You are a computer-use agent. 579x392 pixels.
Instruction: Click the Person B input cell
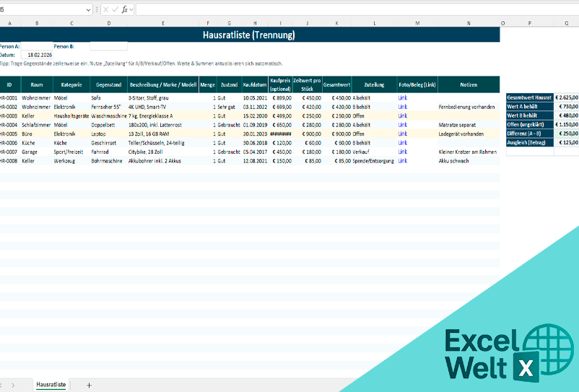point(108,46)
